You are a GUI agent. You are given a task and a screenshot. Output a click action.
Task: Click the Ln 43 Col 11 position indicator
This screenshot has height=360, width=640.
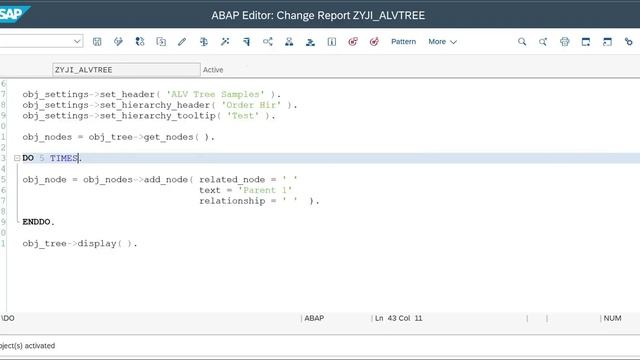[x=398, y=318]
